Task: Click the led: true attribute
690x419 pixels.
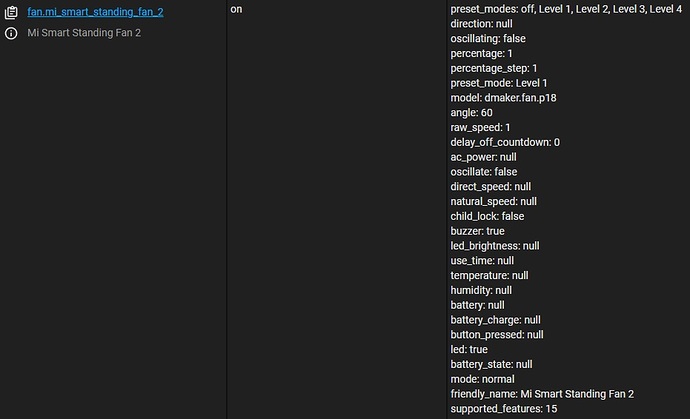Action: pos(469,349)
